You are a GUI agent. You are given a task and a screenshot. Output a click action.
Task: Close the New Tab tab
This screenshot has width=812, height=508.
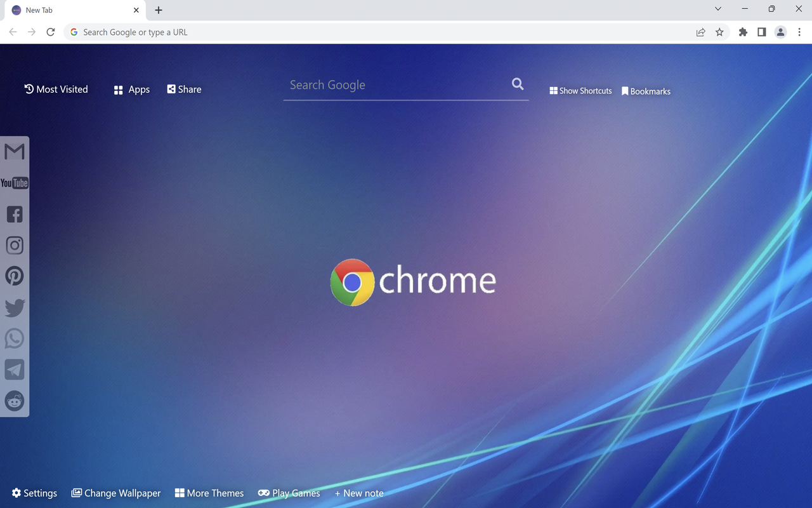(x=136, y=10)
